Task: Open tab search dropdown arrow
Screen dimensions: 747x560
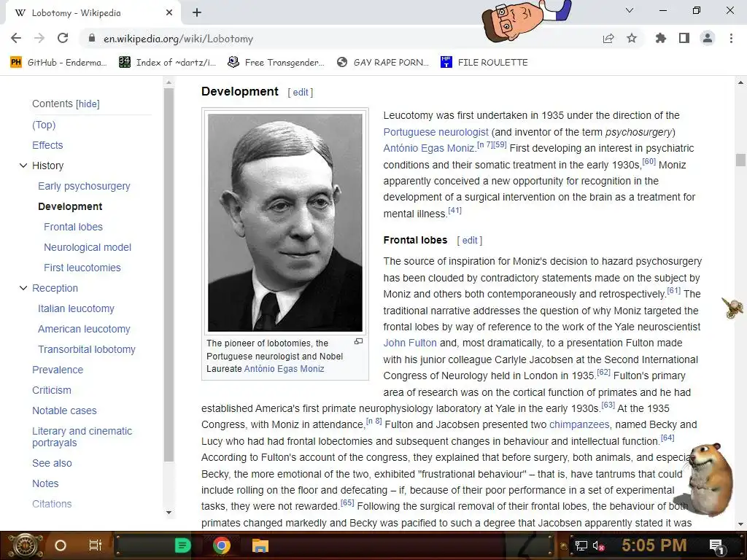Action: click(630, 10)
